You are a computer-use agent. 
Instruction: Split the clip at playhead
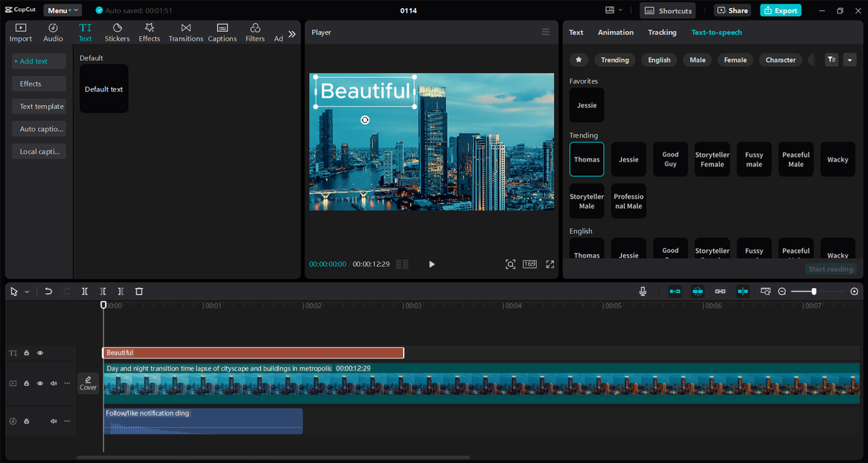point(85,291)
